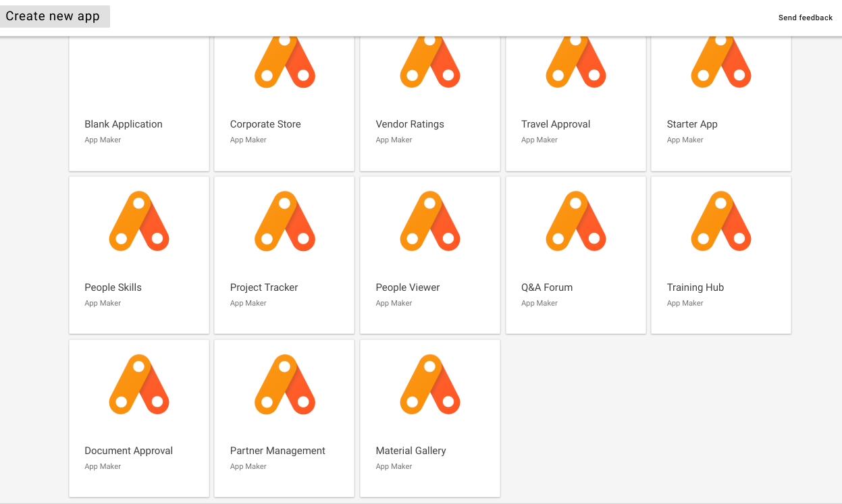842x504 pixels.
Task: Open the People Skills title text
Action: pos(113,287)
